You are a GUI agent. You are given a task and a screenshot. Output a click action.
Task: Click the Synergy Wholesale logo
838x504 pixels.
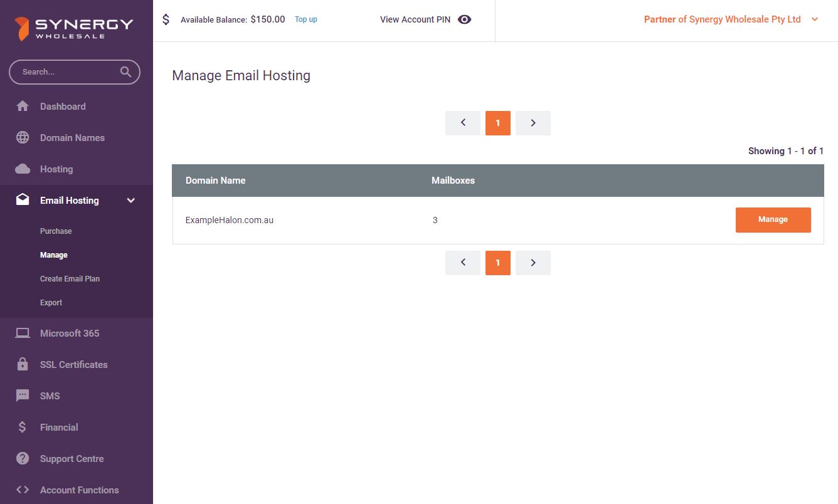74,28
